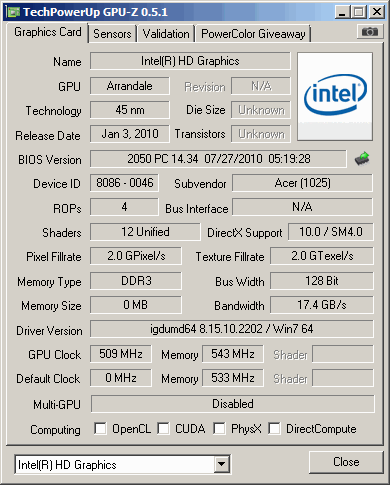
Task: Click the Die Size Unknown field
Action: [261, 110]
